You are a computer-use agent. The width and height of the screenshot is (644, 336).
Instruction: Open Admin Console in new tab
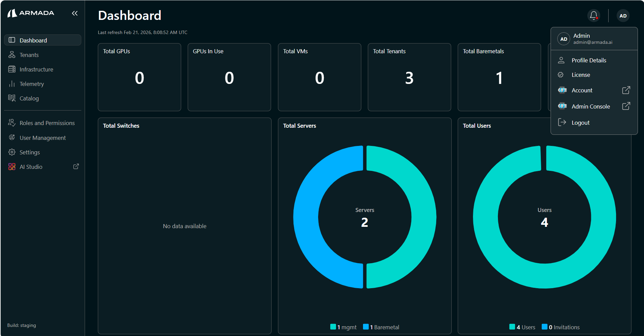590,106
